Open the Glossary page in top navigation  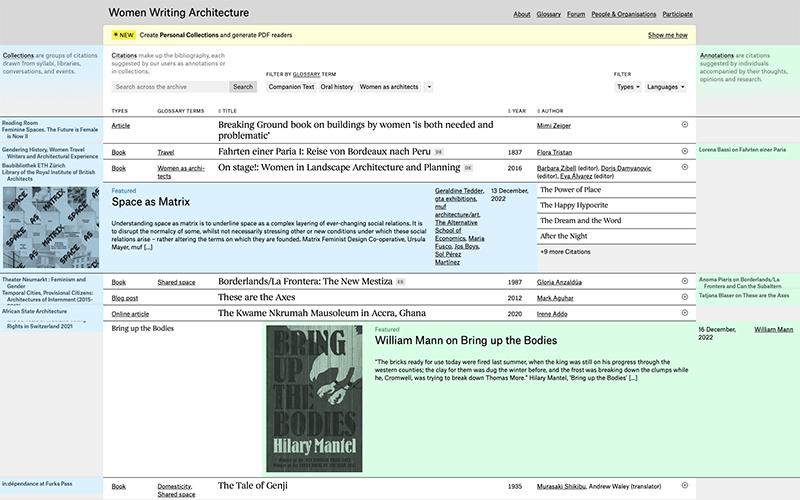point(549,15)
